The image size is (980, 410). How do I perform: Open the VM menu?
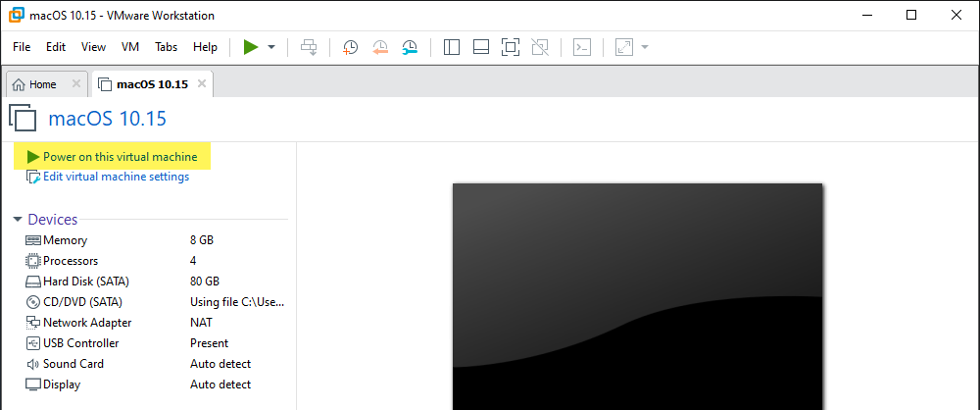point(130,47)
